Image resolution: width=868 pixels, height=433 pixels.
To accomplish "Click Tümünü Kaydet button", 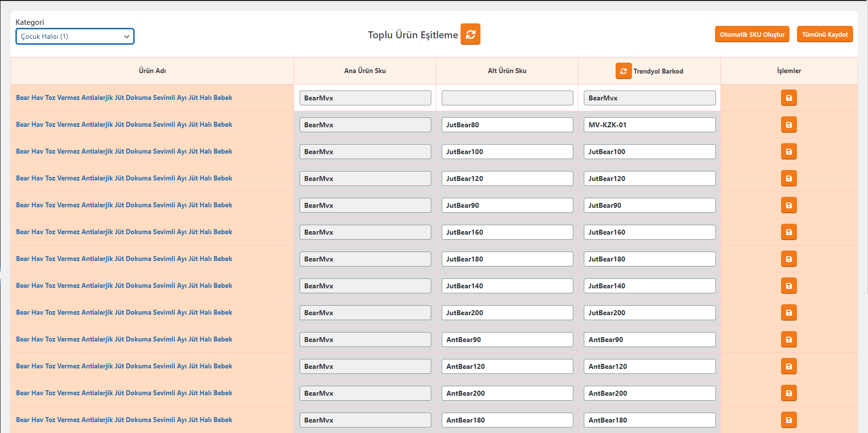I will 824,34.
